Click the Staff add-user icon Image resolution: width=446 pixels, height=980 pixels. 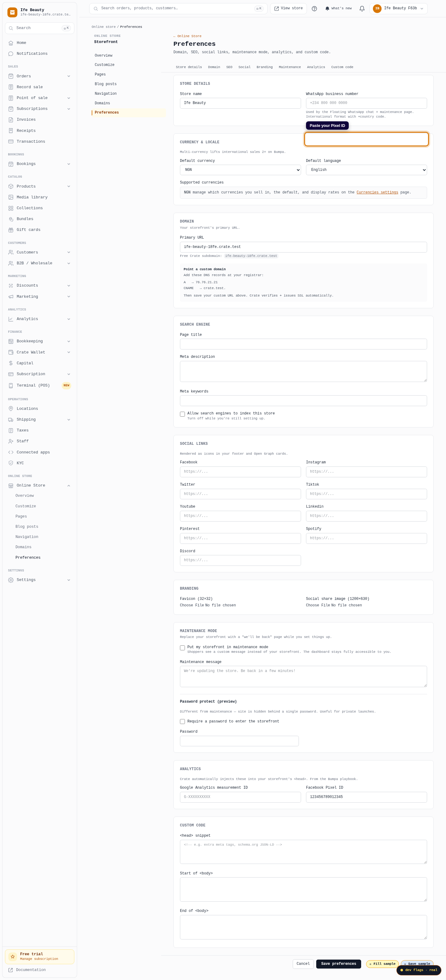(x=11, y=441)
